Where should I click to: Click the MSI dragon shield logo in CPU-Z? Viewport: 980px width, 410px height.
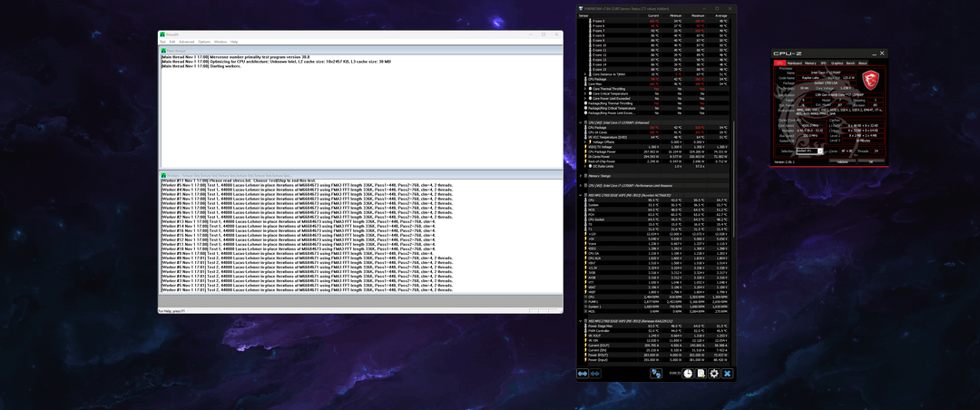click(870, 80)
